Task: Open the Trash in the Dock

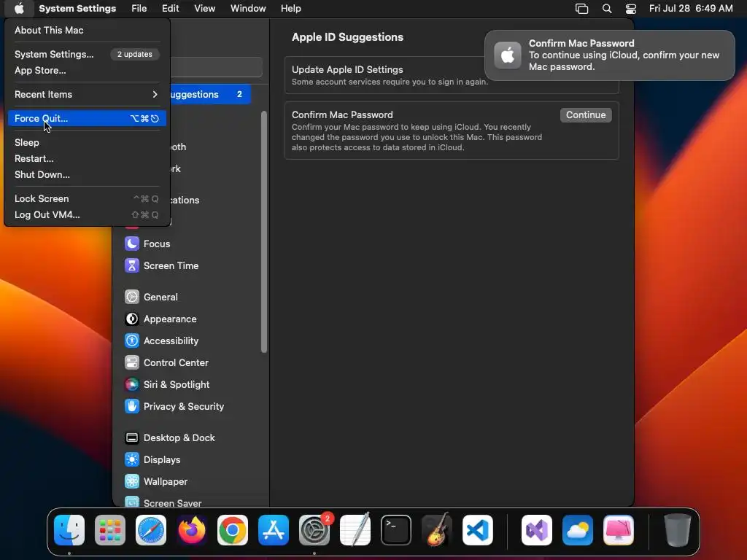Action: click(x=678, y=530)
